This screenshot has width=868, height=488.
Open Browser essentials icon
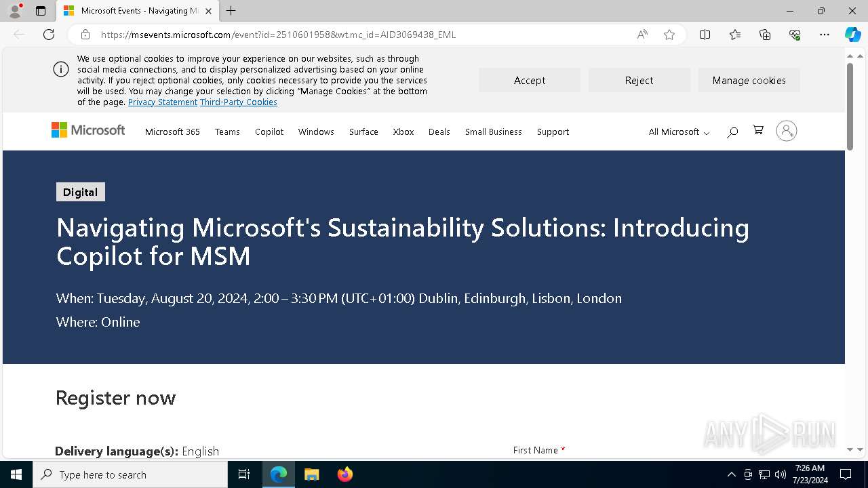(x=795, y=35)
